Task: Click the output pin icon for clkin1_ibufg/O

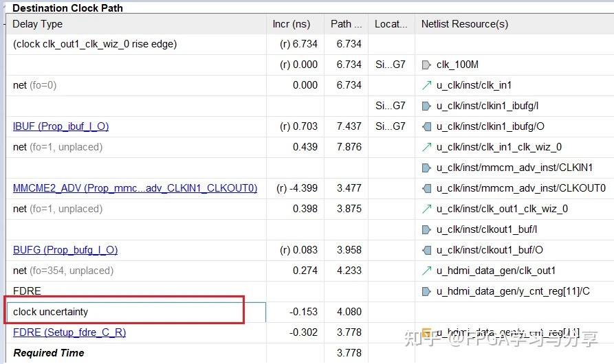Action: coord(426,126)
